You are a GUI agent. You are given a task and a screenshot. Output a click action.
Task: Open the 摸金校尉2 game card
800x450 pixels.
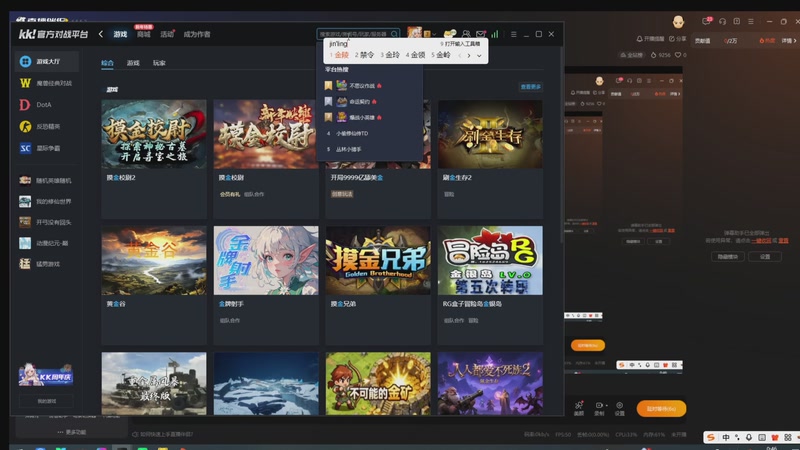[x=154, y=159]
